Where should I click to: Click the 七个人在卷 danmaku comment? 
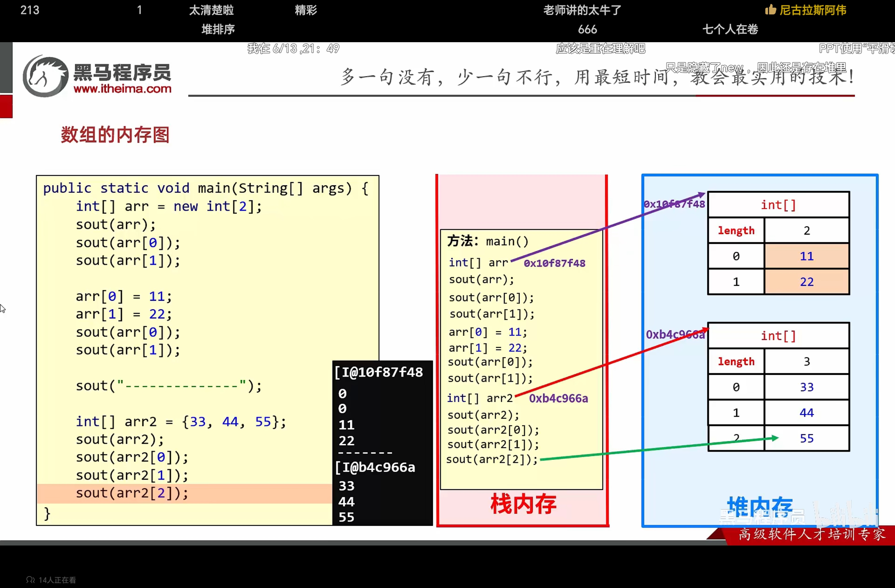(x=730, y=29)
